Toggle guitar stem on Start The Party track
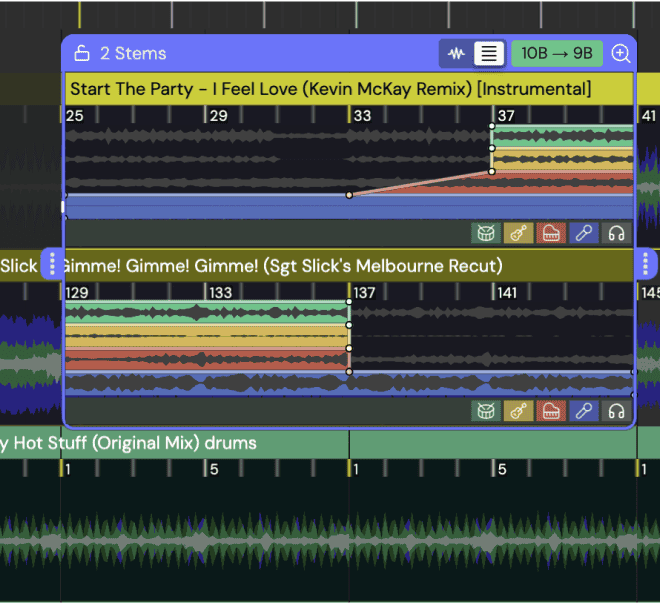Image resolution: width=660 pixels, height=603 pixels. pyautogui.click(x=518, y=233)
